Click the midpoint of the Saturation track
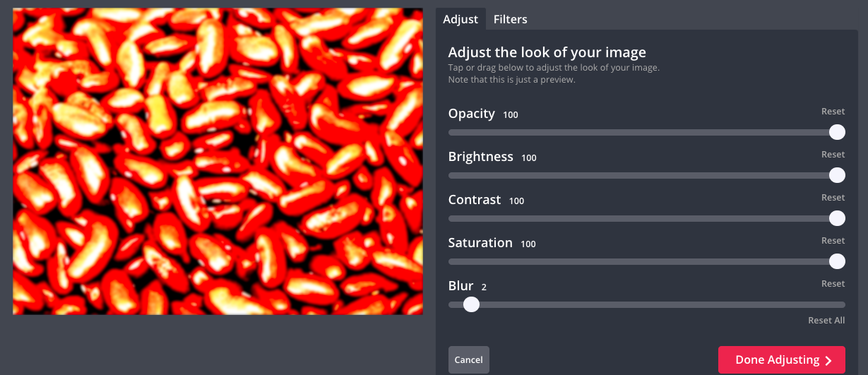Viewport: 868px width, 375px height. coord(646,261)
